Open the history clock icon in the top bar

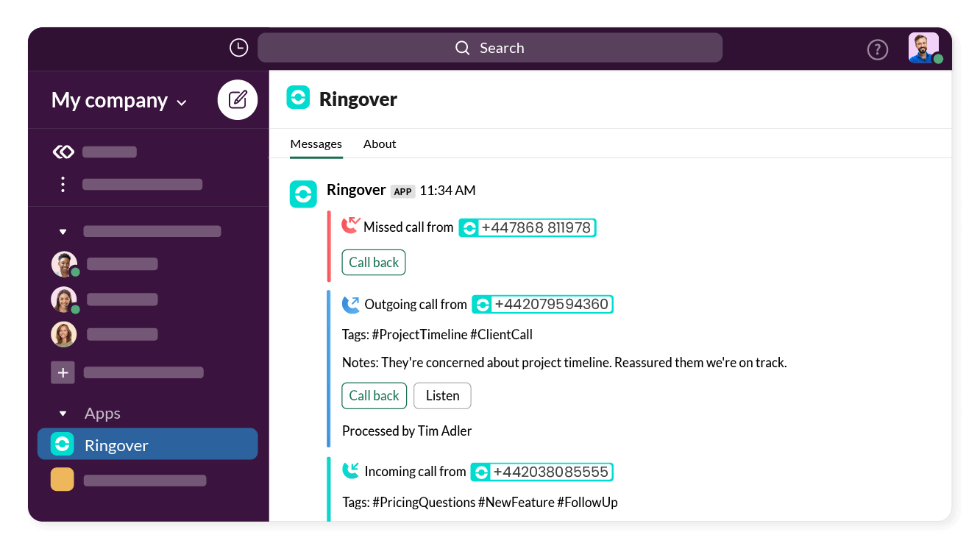tap(238, 46)
